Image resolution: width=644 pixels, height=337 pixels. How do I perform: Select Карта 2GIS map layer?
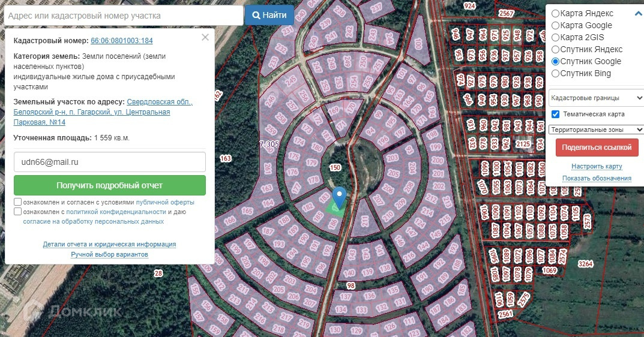(x=555, y=37)
